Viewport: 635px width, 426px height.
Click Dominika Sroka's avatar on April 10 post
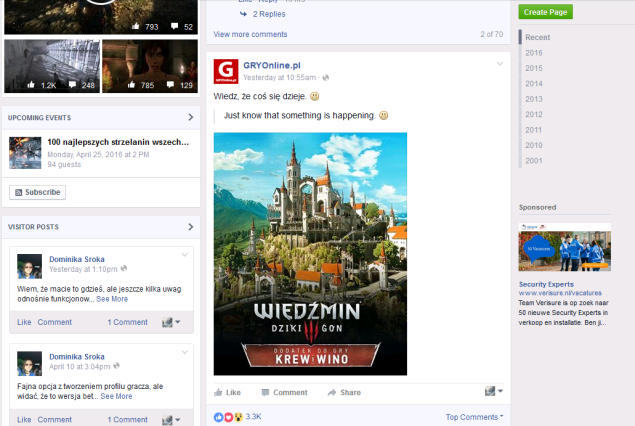point(29,364)
